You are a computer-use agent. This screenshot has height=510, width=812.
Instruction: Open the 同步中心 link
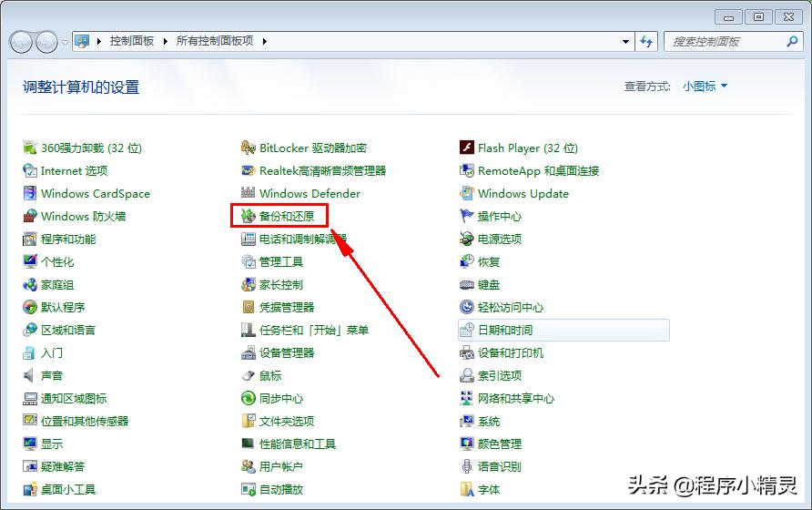coord(280,399)
